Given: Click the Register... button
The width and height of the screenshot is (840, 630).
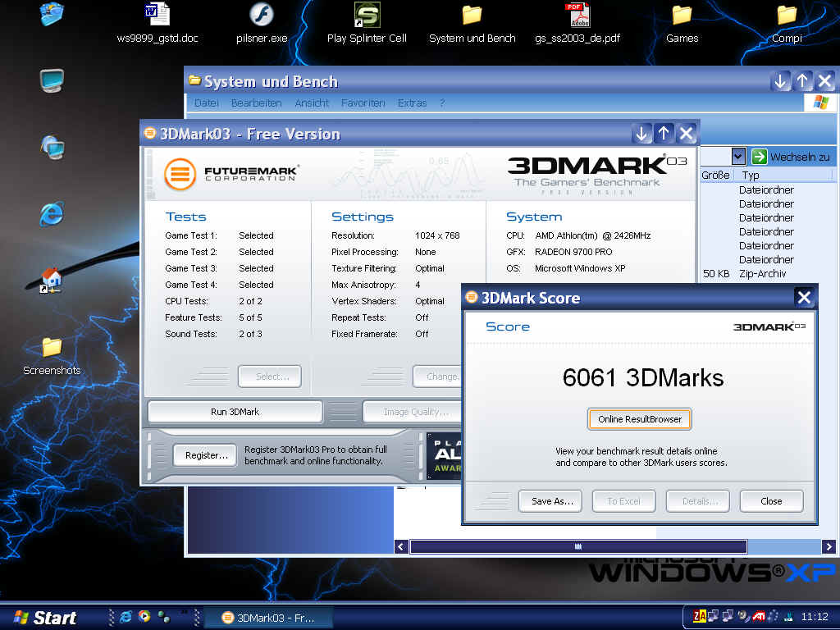Looking at the screenshot, I should pos(205,454).
